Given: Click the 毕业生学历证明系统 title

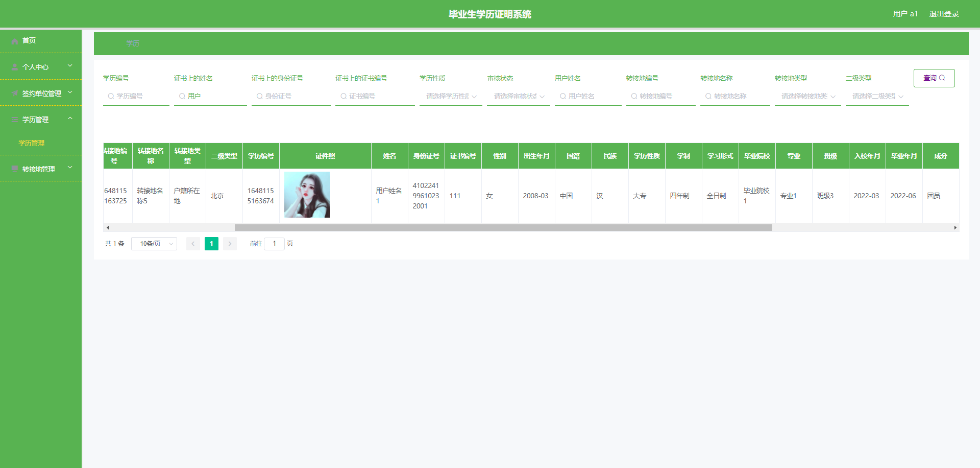Looking at the screenshot, I should pyautogui.click(x=490, y=14).
